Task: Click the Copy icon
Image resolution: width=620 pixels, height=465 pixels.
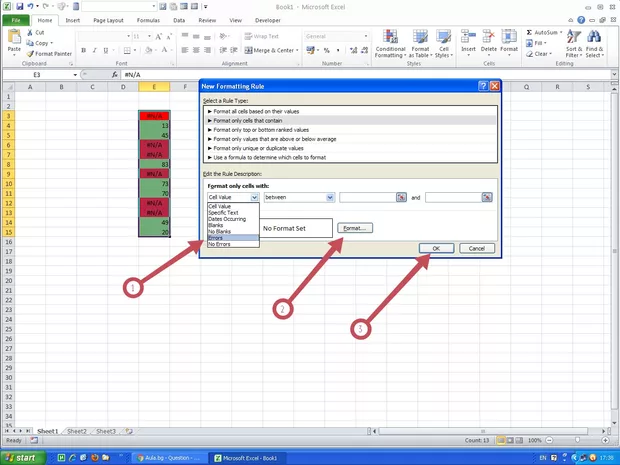Action: 30,43
